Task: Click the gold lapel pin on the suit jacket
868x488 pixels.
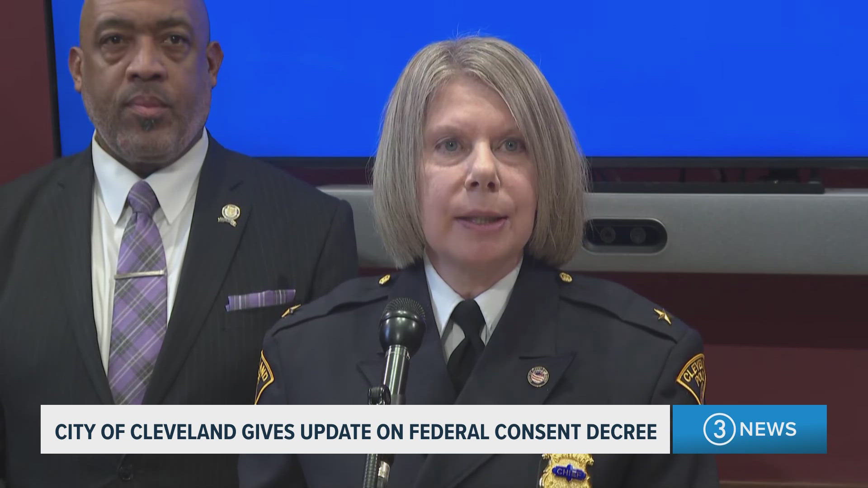Action: [228, 215]
